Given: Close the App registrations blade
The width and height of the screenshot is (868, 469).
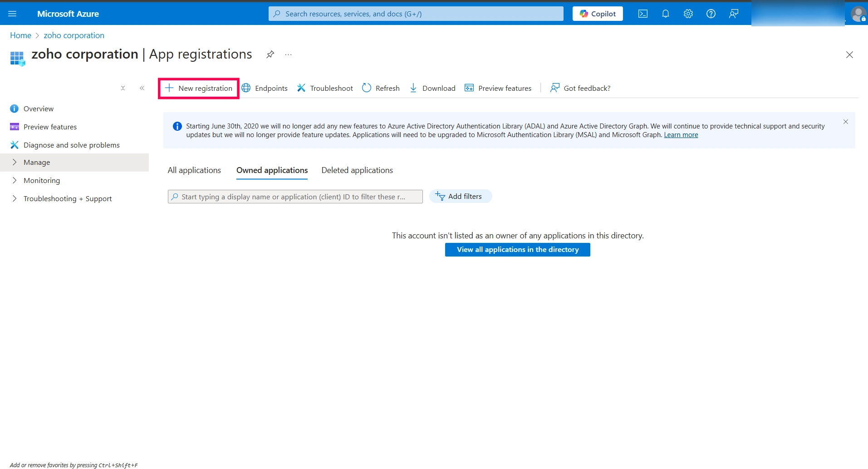Looking at the screenshot, I should (849, 54).
